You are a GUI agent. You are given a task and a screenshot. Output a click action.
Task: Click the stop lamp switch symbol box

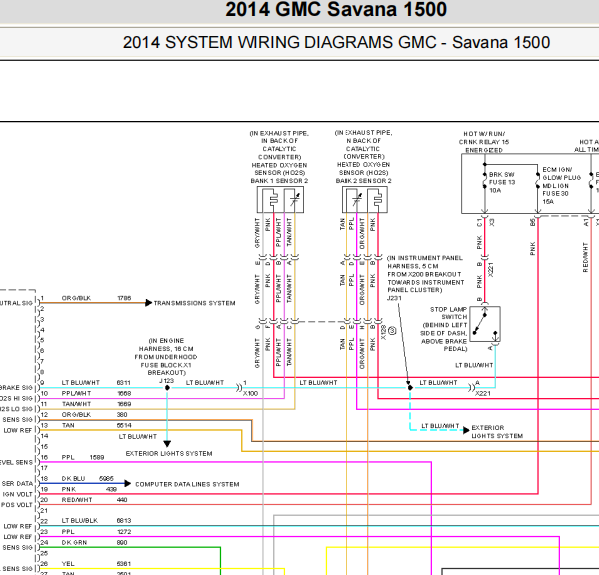click(x=485, y=324)
